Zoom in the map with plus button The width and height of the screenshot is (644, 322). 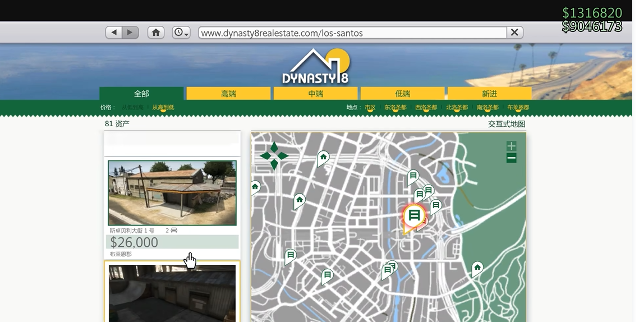[512, 146]
